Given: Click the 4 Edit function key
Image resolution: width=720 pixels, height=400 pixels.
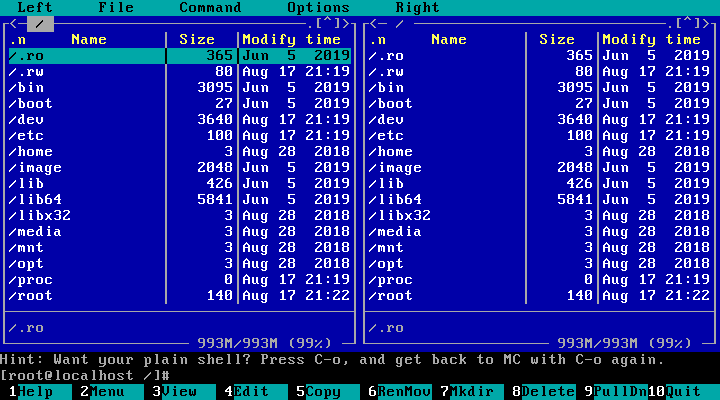Looking at the screenshot, I should [256, 391].
